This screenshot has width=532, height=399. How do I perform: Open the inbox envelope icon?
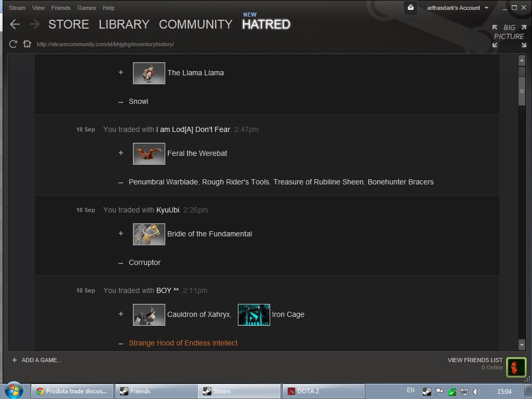pos(410,8)
